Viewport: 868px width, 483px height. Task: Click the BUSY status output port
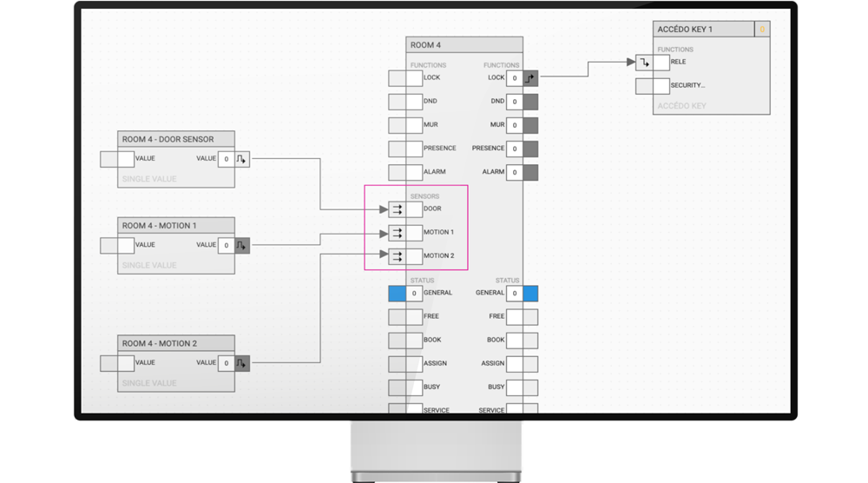click(530, 387)
